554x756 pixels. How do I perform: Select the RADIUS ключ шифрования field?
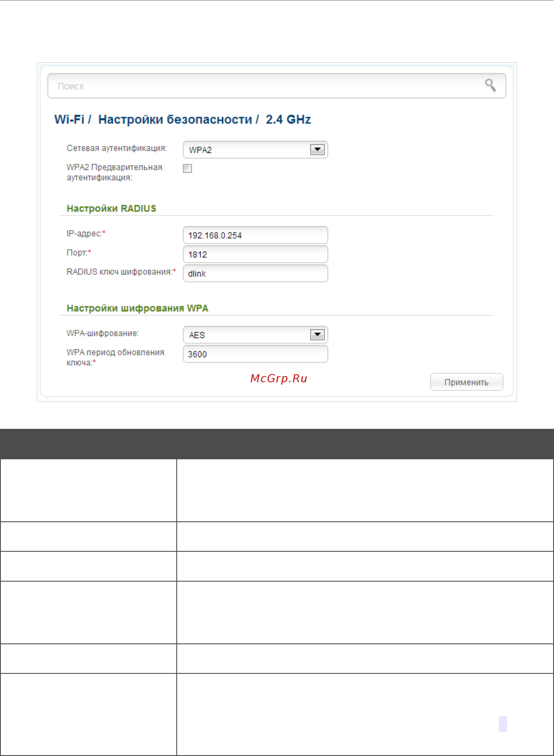point(255,273)
